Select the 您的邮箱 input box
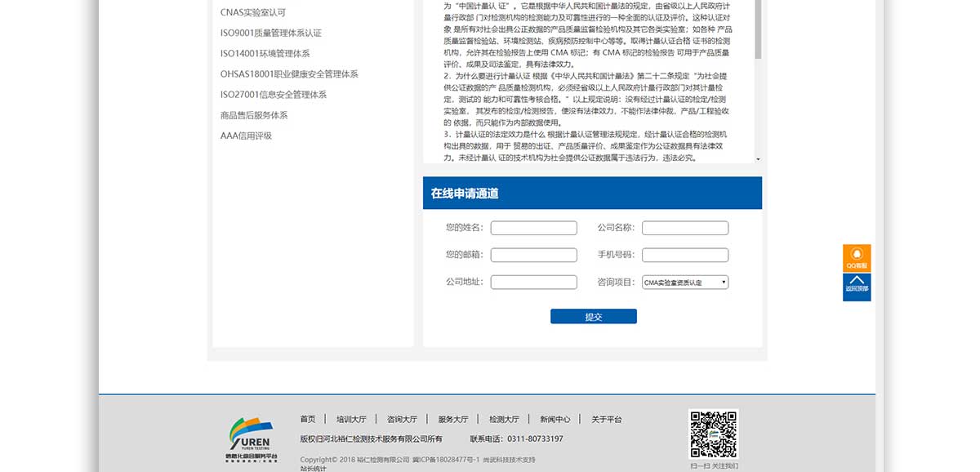 click(x=533, y=255)
